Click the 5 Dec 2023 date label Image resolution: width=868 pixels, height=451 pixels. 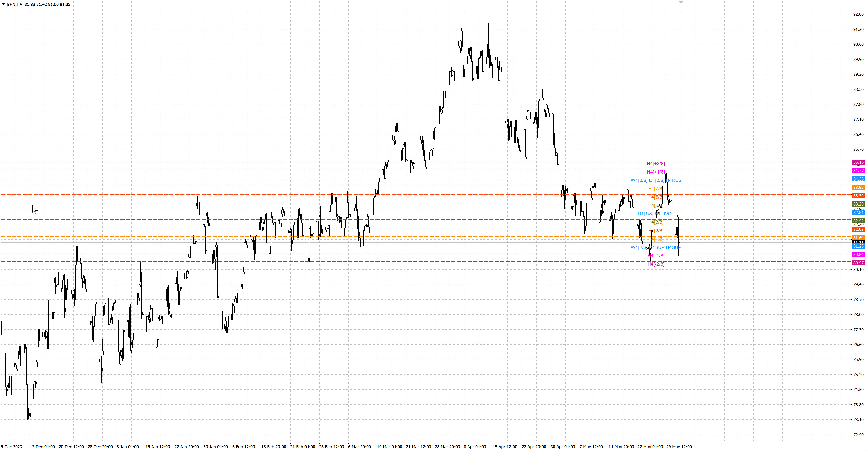tap(12, 447)
